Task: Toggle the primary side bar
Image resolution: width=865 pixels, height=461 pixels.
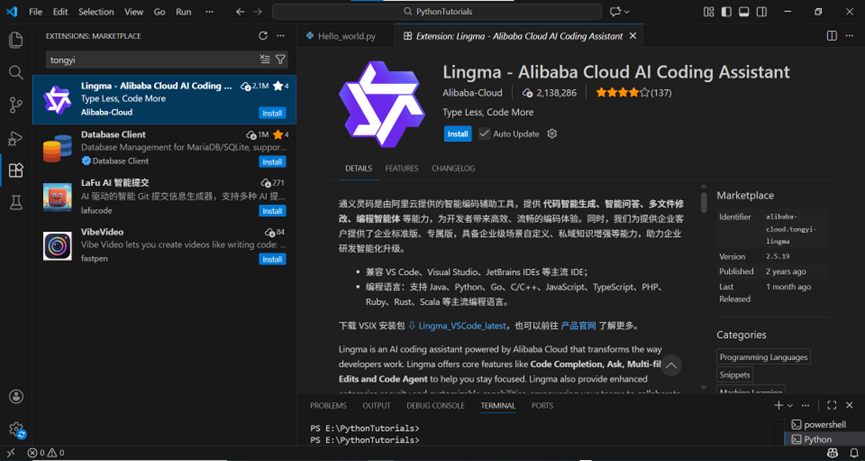Action: coord(726,12)
